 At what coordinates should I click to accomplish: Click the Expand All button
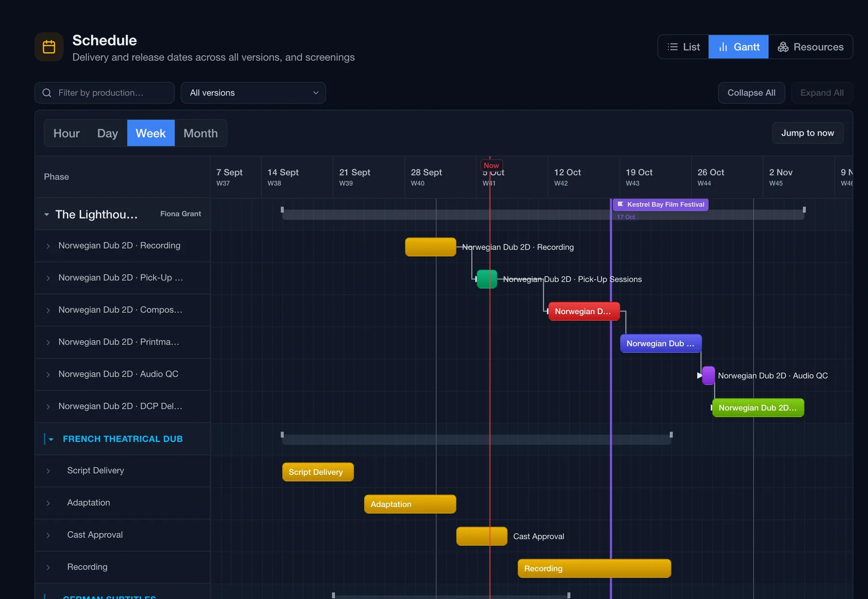pyautogui.click(x=822, y=93)
